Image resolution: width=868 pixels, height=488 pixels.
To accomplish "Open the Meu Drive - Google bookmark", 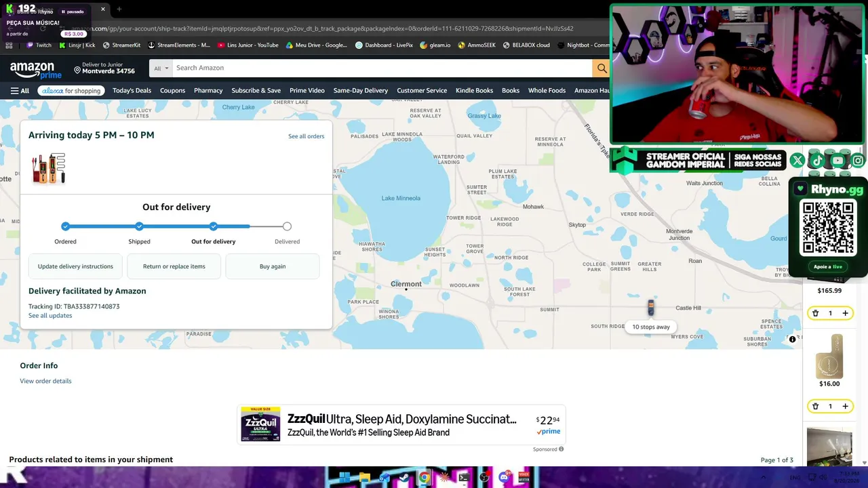I will [x=317, y=45].
